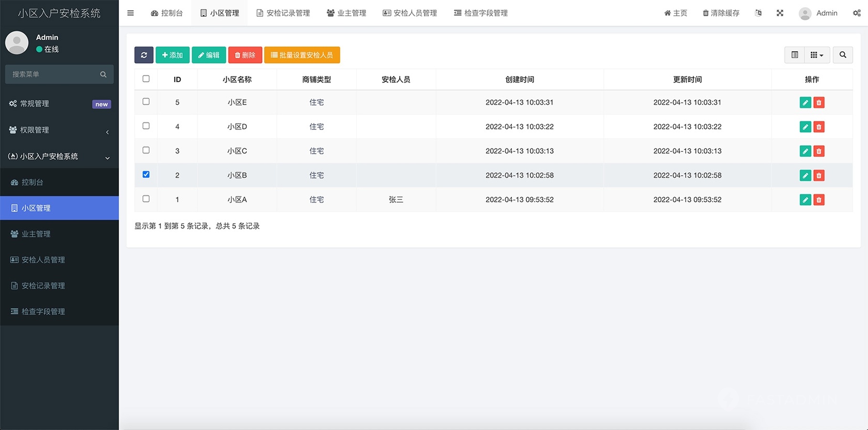This screenshot has height=430, width=868.
Task: Click the fullscreen icon in top bar
Action: (780, 13)
